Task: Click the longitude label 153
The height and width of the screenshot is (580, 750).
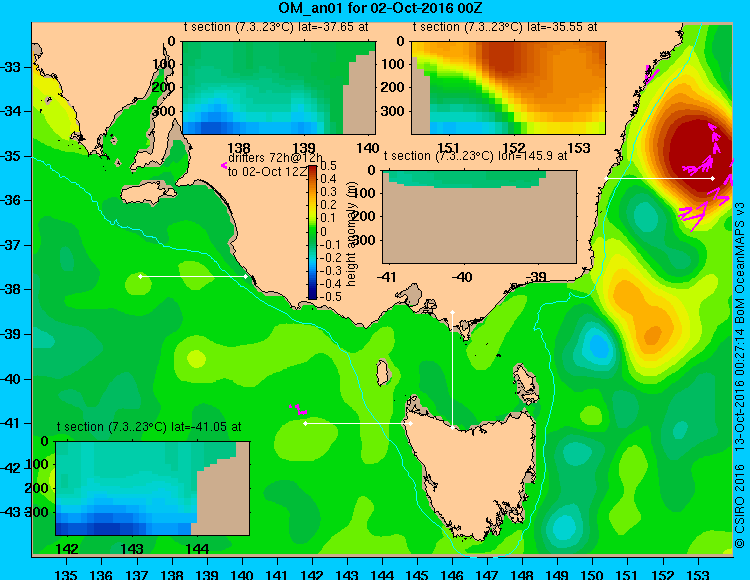Action: coord(698,574)
